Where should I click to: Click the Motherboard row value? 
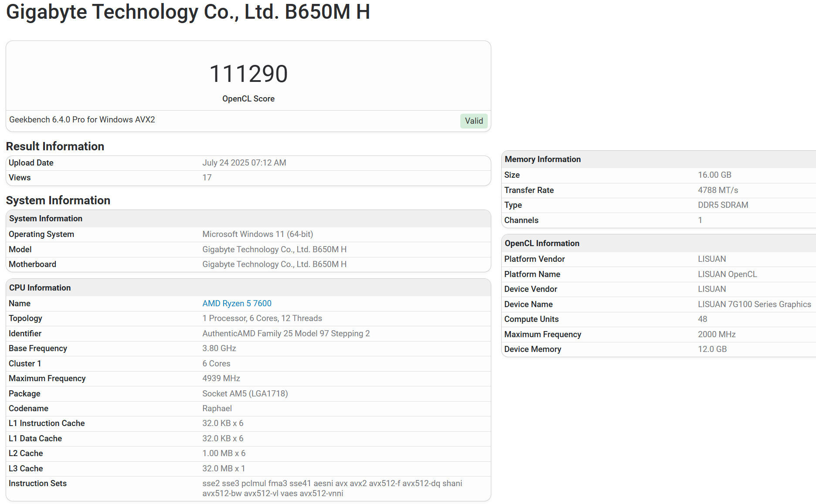[274, 264]
